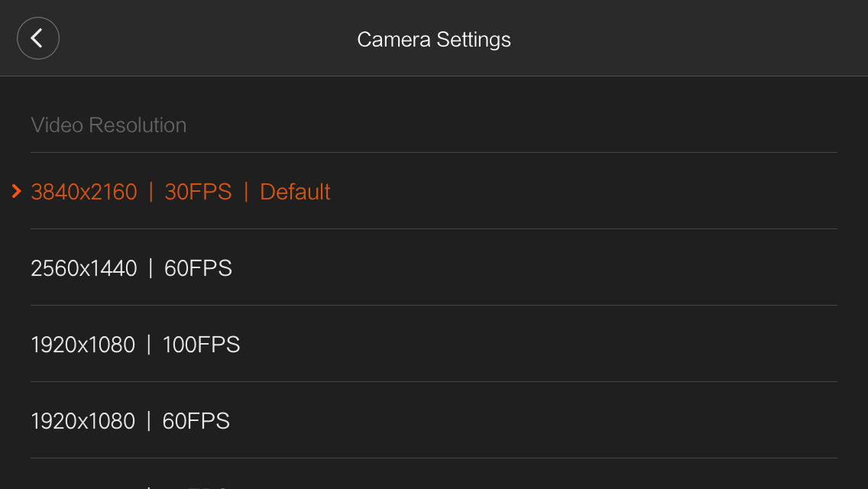Click the orange 3840x2160 resolution text
Screen dimensions: 868x489
coord(84,192)
